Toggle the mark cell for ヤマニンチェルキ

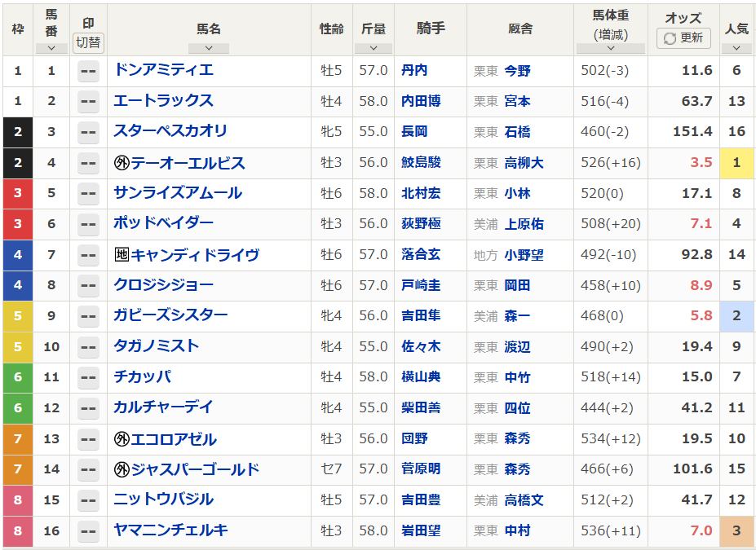(x=87, y=530)
